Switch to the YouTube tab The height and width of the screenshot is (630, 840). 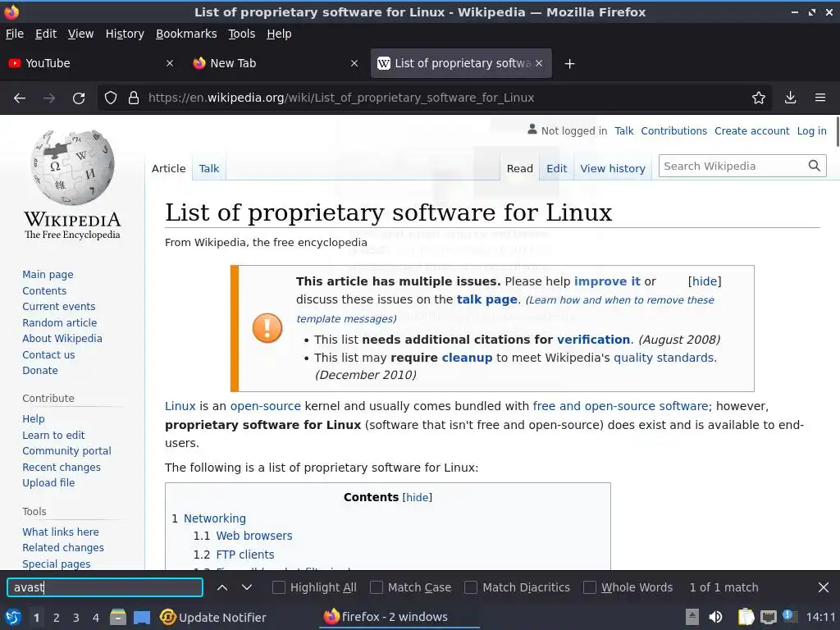(x=91, y=63)
